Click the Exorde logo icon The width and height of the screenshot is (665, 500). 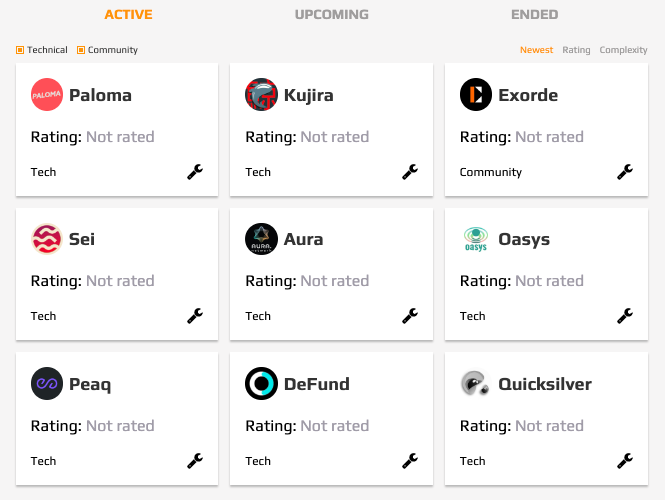tap(476, 95)
